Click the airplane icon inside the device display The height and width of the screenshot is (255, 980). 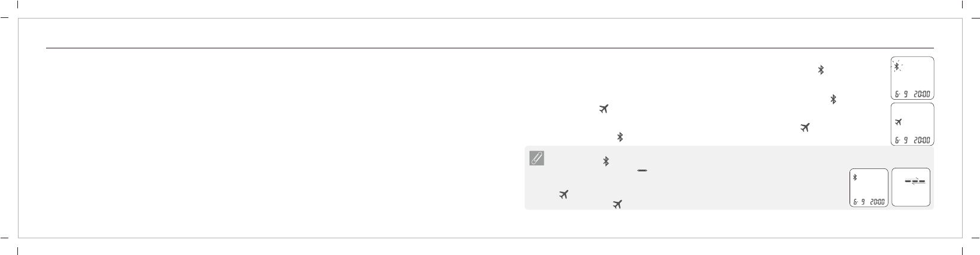(x=897, y=122)
